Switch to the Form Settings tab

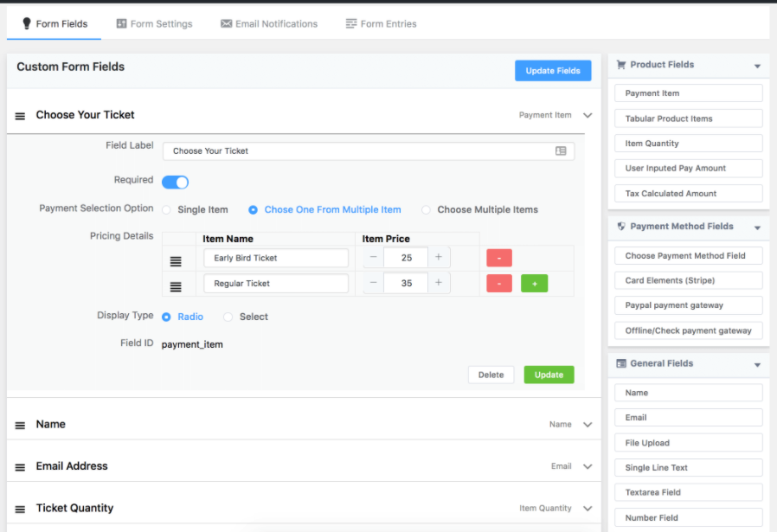pos(154,23)
